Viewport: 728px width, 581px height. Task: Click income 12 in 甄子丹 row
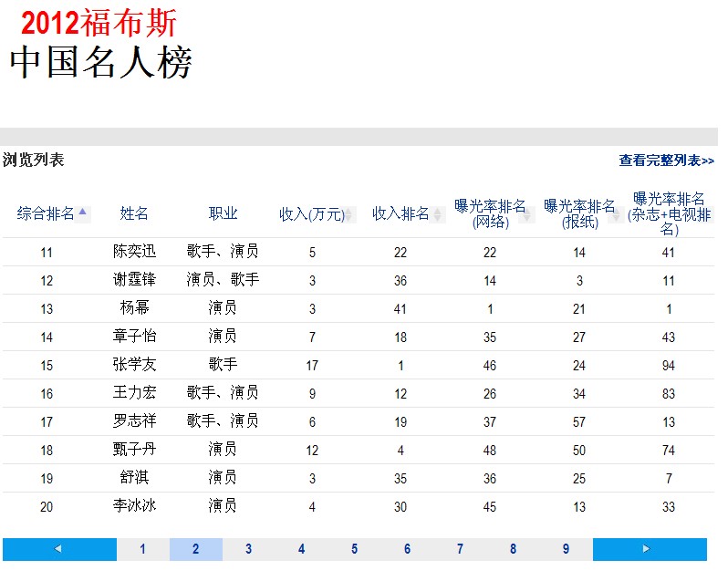pyautogui.click(x=312, y=451)
